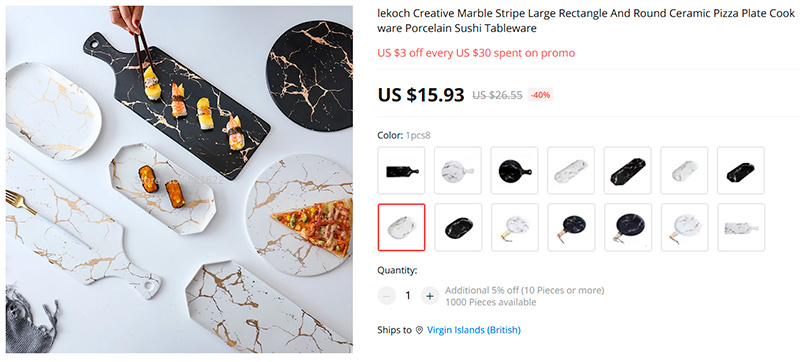Choose white round plate with handle variant

click(458, 170)
